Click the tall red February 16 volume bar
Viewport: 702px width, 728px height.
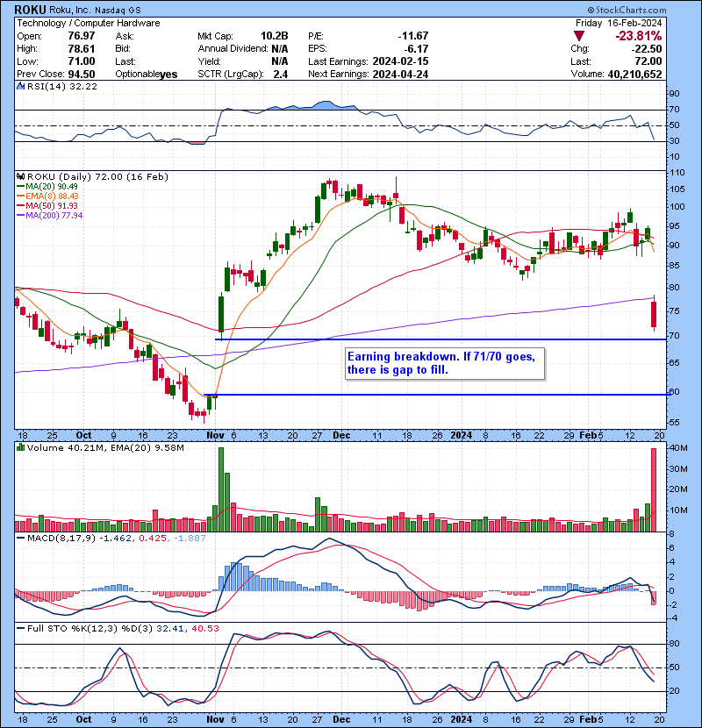coord(654,489)
